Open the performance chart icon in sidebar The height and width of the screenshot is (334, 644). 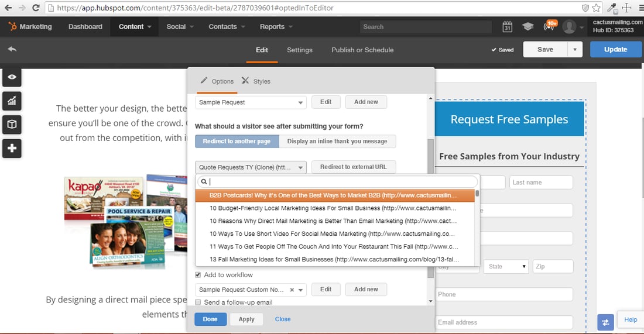pyautogui.click(x=12, y=101)
